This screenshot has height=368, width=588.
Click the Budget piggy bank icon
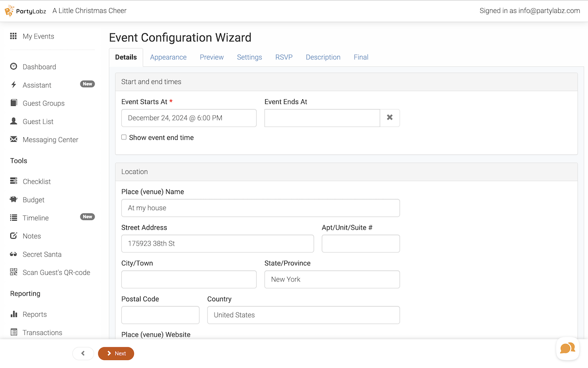click(x=14, y=200)
